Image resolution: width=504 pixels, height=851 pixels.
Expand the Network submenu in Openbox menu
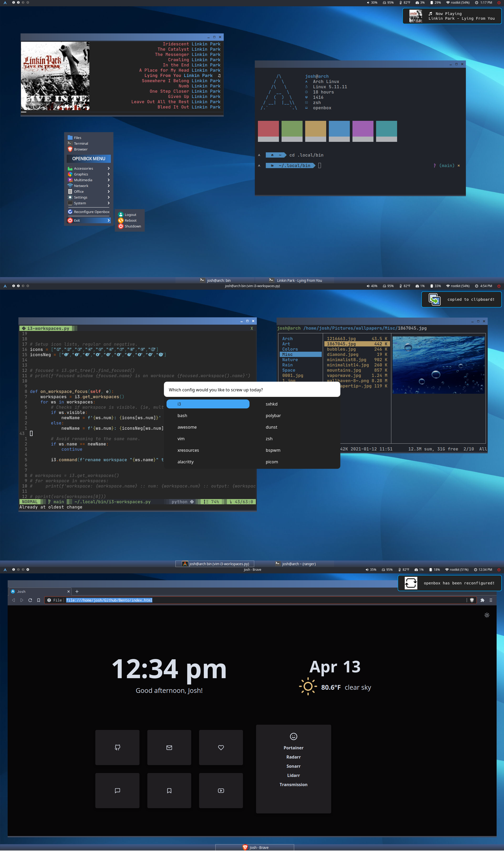[81, 186]
